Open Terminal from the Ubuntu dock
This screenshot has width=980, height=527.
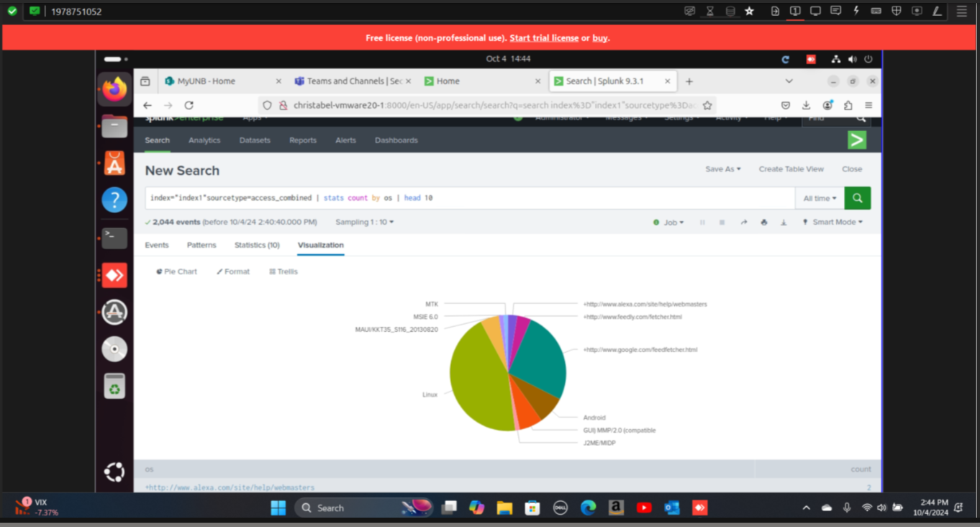[x=114, y=238]
